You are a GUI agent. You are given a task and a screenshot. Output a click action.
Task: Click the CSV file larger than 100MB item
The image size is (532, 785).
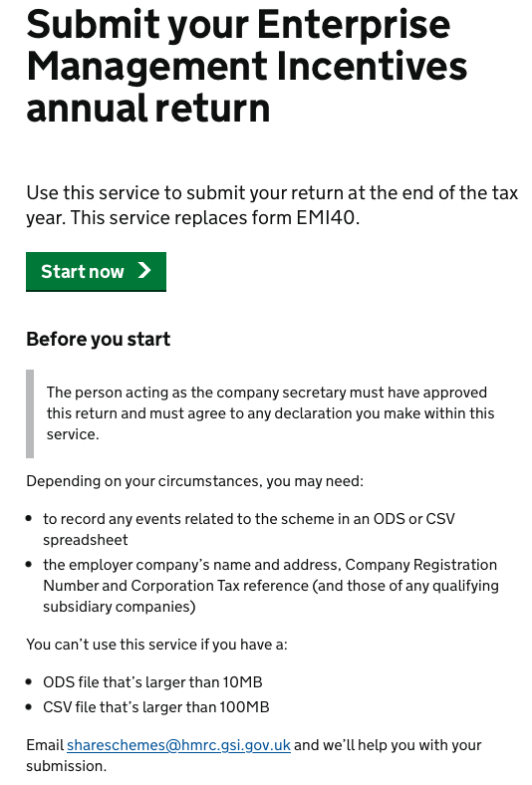coord(156,707)
